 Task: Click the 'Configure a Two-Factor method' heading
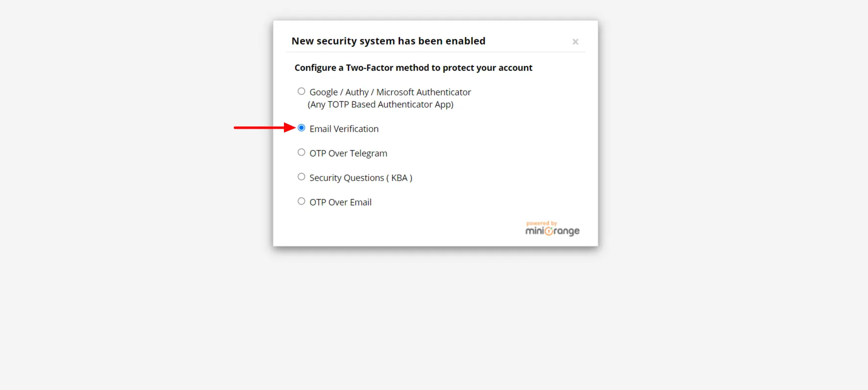413,68
